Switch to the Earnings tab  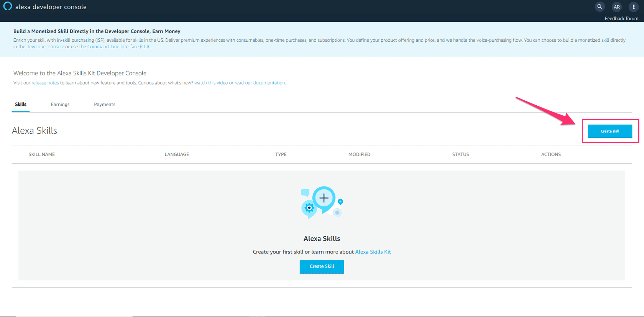pos(60,105)
